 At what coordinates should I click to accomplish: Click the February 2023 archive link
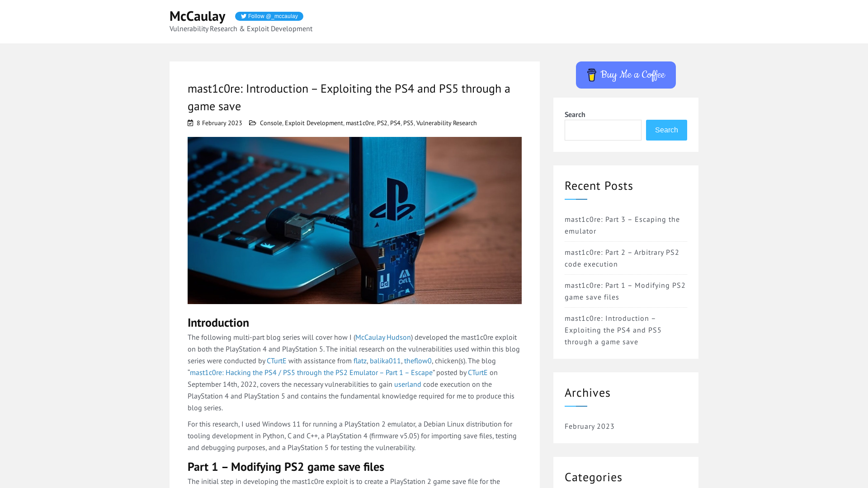click(590, 426)
